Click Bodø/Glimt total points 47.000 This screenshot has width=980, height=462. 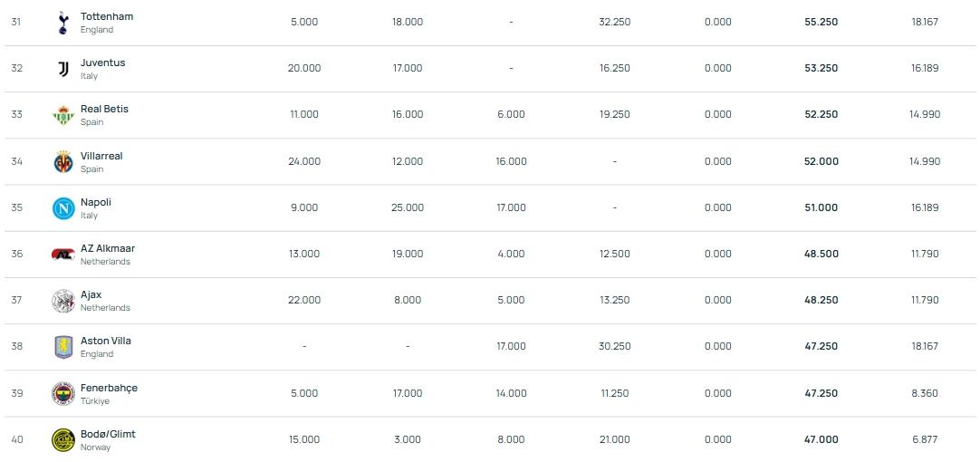click(821, 439)
